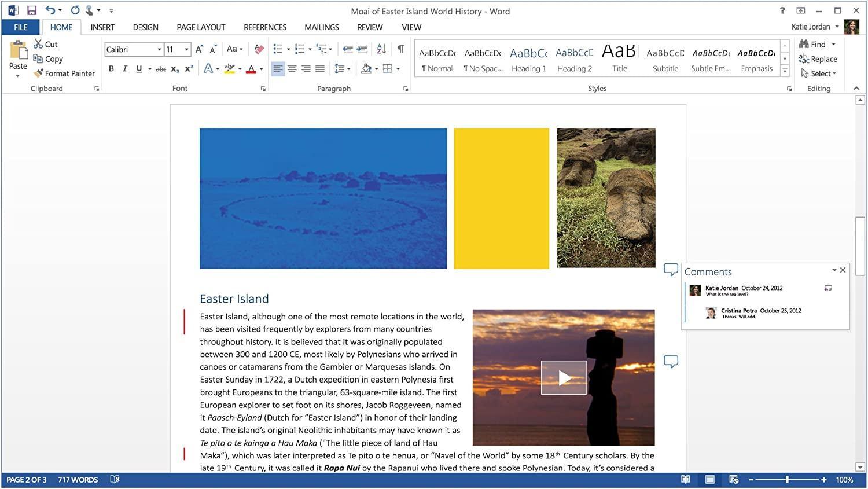868x489 pixels.
Task: Toggle Superscript formatting
Action: 189,69
